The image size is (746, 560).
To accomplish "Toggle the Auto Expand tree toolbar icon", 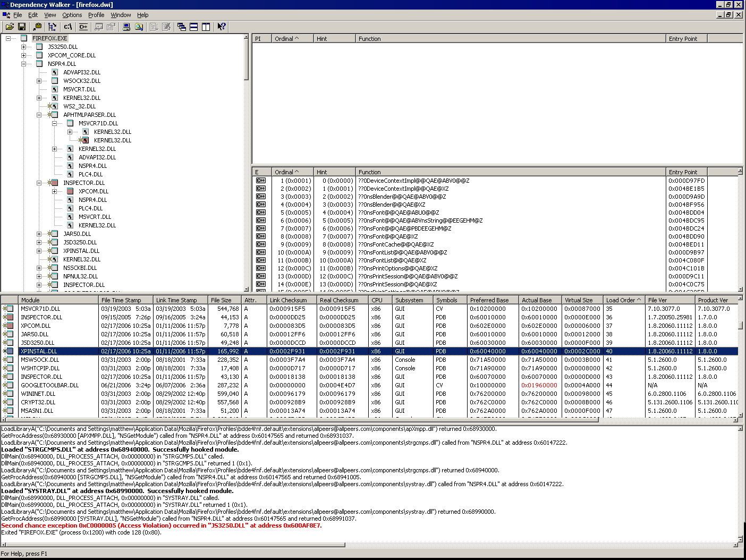I will [52, 27].
